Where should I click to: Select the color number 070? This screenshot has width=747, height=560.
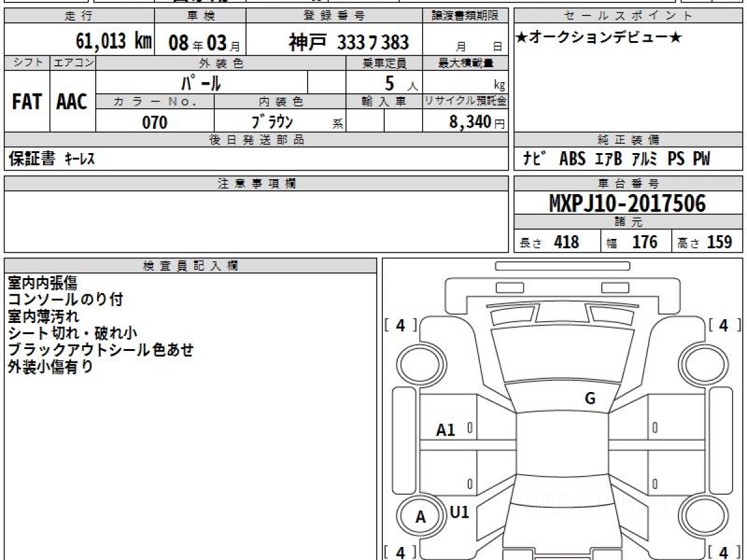[155, 123]
